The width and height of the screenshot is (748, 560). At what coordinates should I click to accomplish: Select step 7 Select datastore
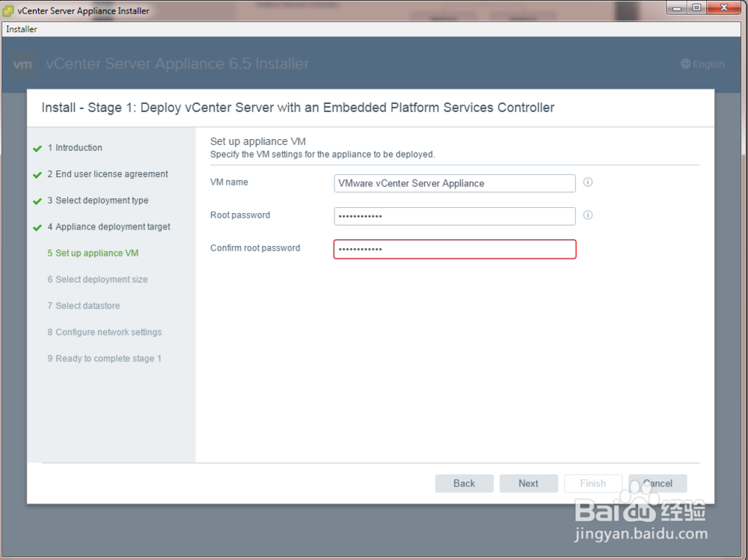[x=84, y=306]
